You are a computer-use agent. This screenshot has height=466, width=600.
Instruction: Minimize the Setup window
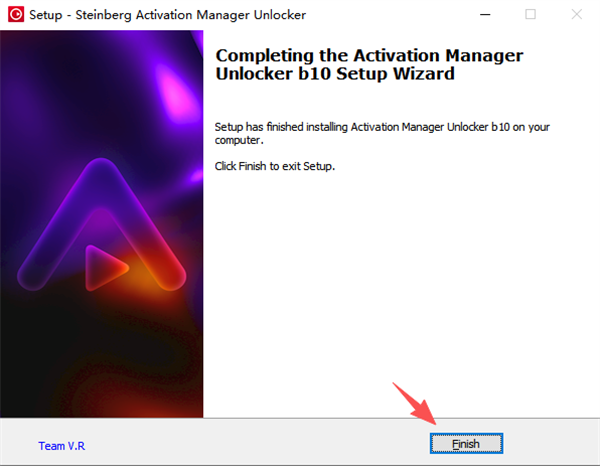(x=485, y=15)
